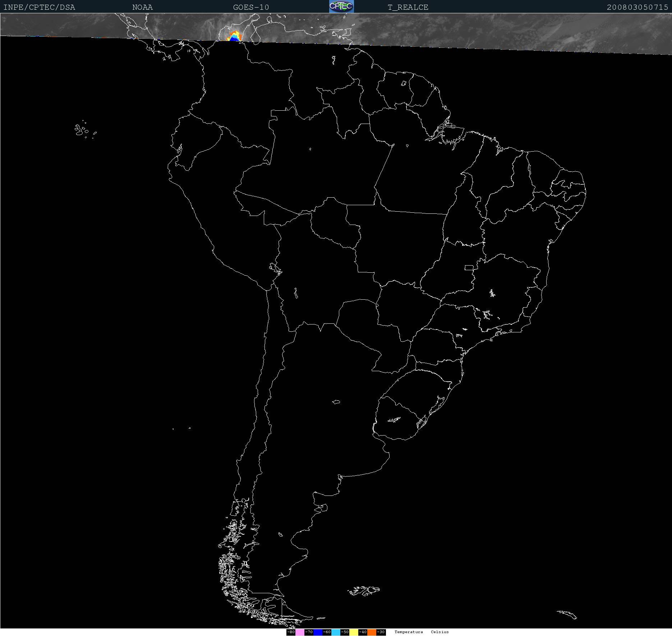Viewport: 672px width, 636px height.
Task: Click the small Distrito Federal rectangle in Brazil
Action: [x=469, y=267]
